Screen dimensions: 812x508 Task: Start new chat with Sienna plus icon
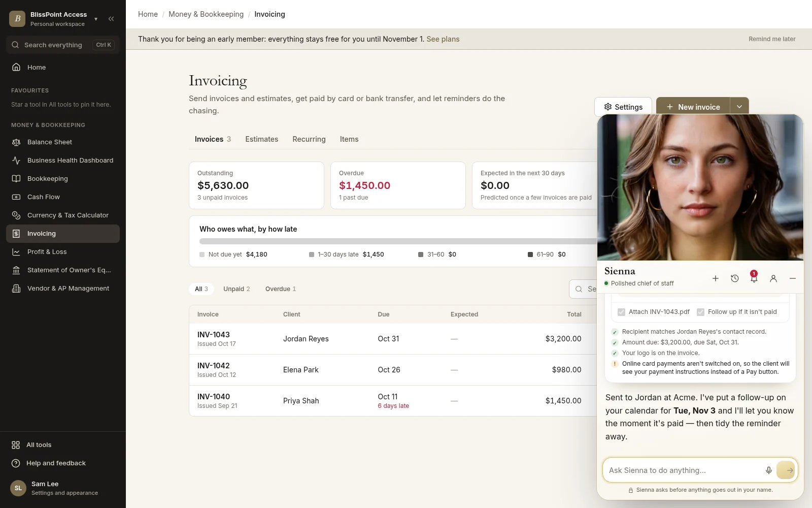click(x=716, y=278)
